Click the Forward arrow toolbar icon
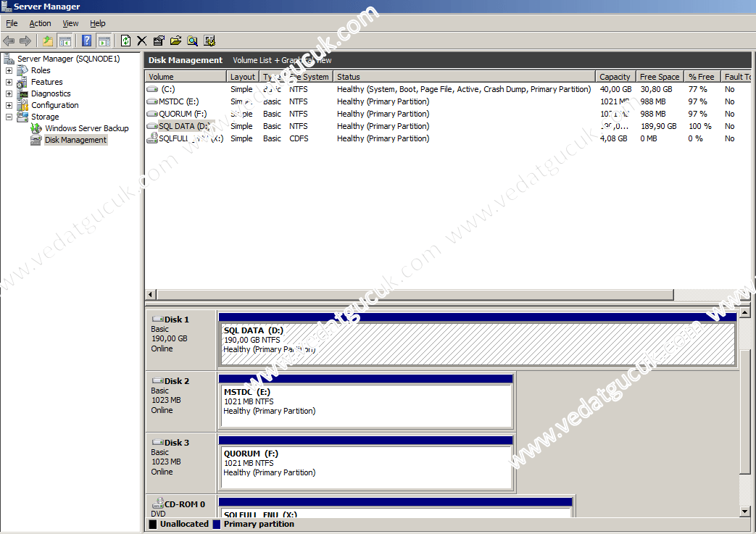756x534 pixels. [x=25, y=41]
